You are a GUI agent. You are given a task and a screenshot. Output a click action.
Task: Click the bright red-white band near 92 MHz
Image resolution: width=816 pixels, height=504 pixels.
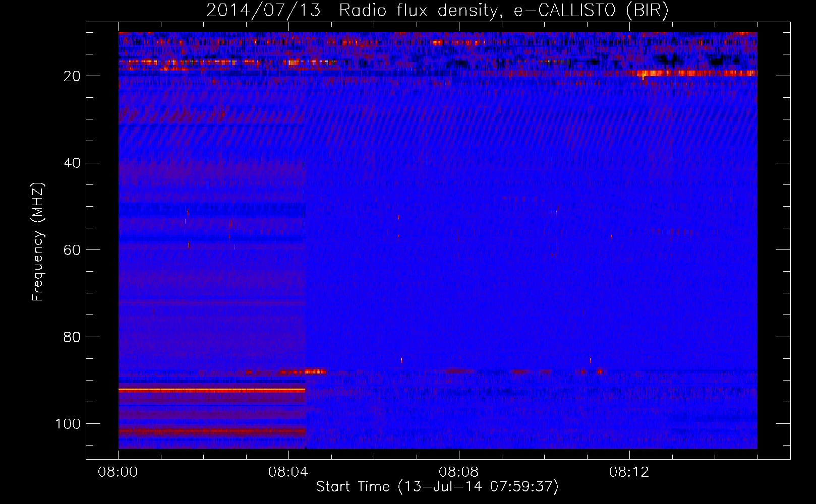[x=212, y=390]
